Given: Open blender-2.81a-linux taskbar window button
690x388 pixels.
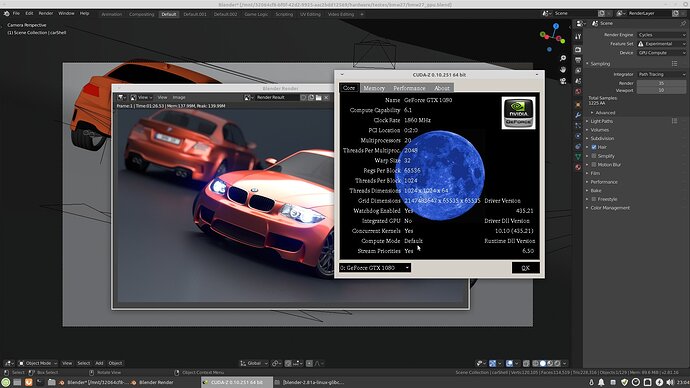Looking at the screenshot, I should (309, 382).
